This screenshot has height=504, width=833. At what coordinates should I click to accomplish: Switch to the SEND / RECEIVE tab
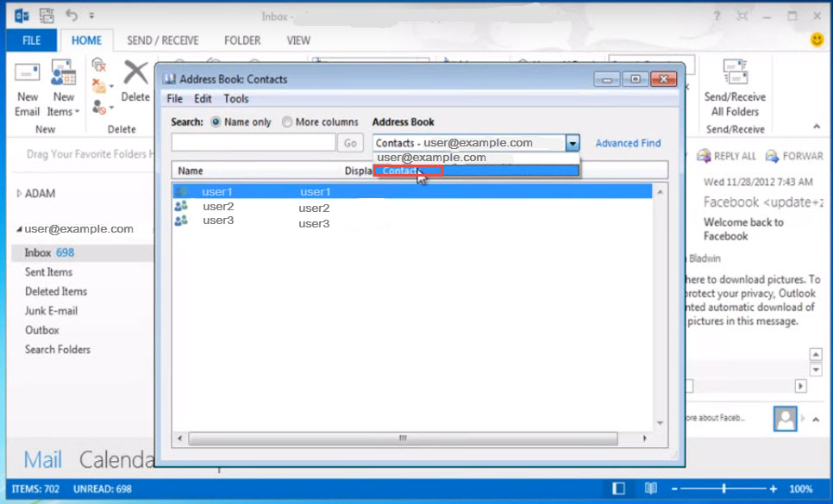tap(163, 40)
